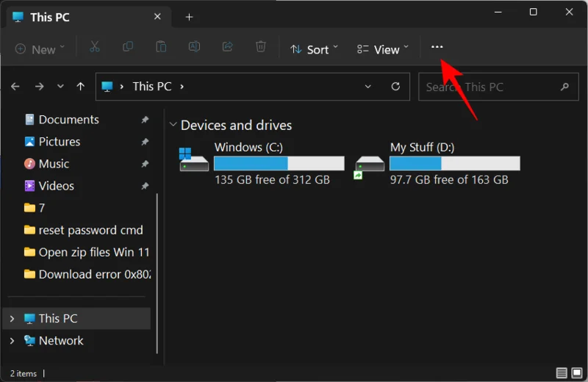Screen dimensions: 588x382
Task: Maximize the File Explorer window
Action: [x=534, y=12]
